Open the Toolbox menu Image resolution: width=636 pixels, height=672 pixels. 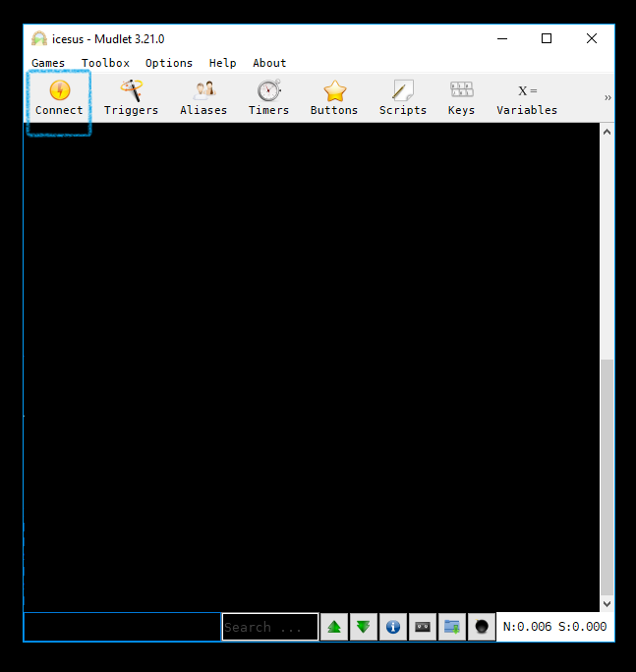point(105,63)
